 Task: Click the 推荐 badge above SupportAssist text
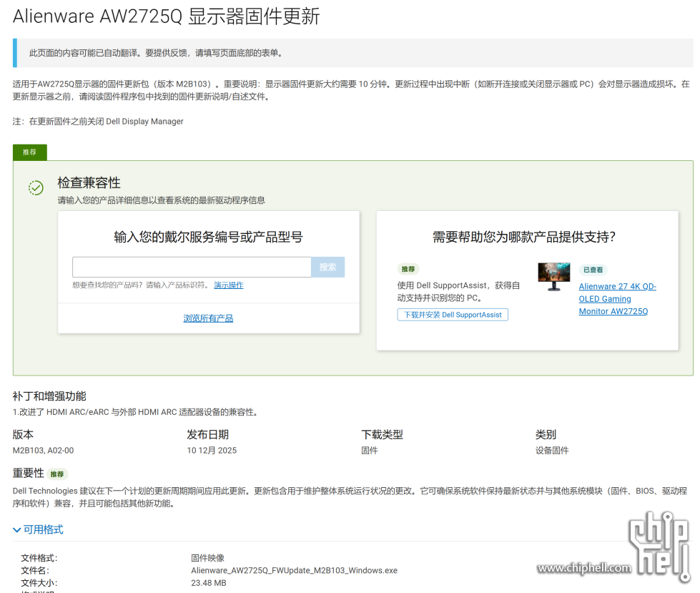pyautogui.click(x=408, y=270)
